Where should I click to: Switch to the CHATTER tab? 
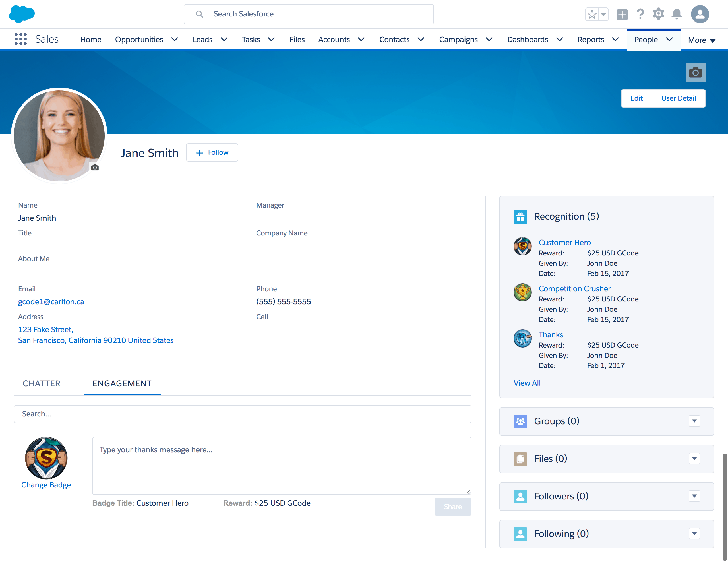(x=41, y=383)
